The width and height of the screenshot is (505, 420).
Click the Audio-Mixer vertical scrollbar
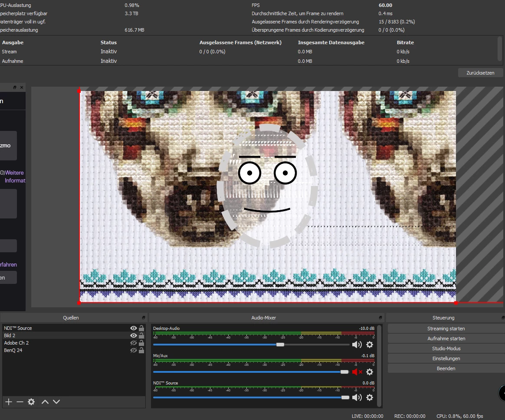coord(379,365)
